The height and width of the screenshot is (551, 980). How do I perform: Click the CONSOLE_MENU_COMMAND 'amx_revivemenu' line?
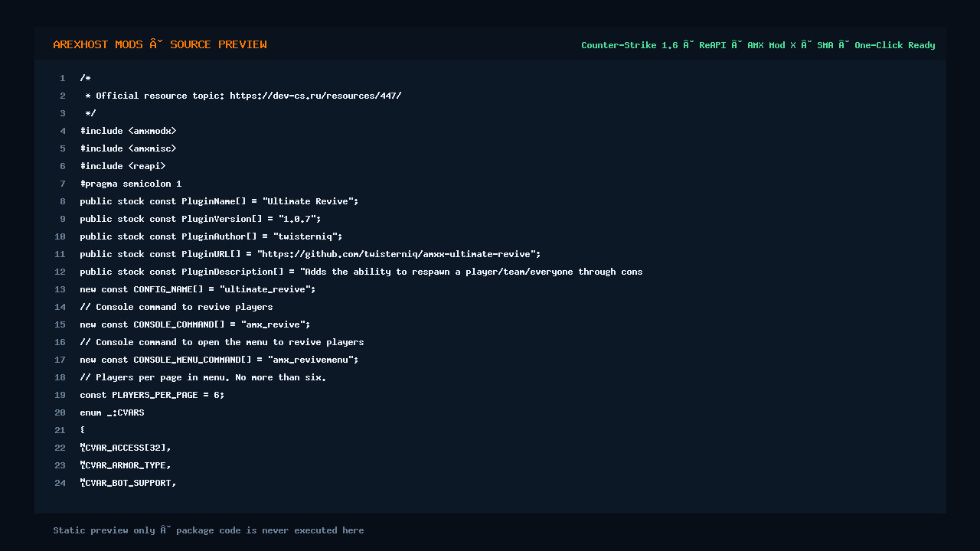219,360
